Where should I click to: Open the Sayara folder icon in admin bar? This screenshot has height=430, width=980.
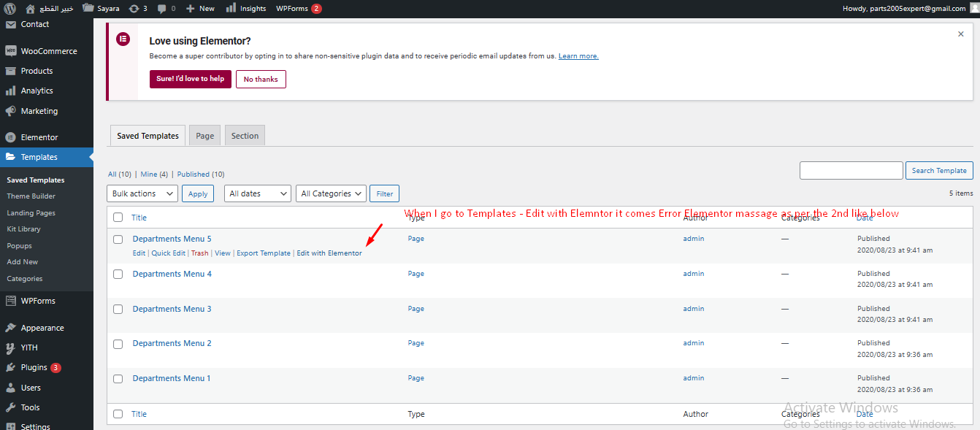[x=88, y=9]
